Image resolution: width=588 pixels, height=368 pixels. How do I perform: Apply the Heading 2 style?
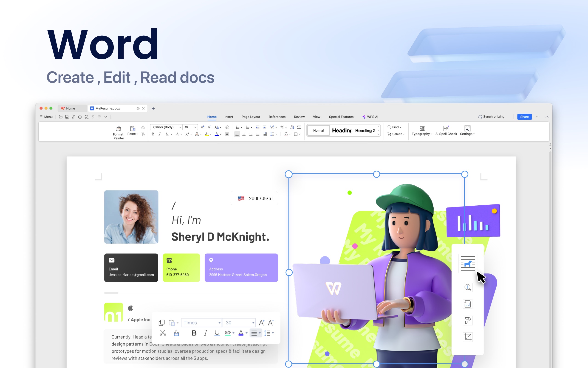(365, 131)
